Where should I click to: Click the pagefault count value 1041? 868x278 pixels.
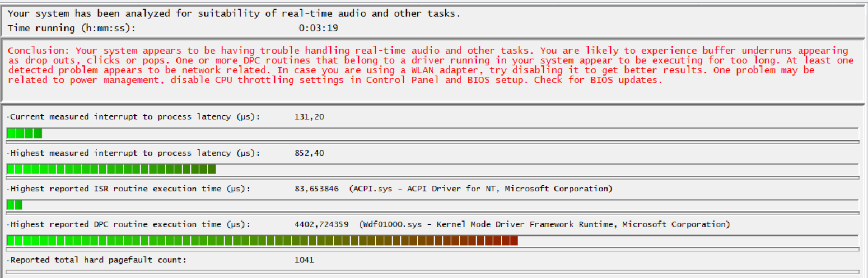[304, 260]
